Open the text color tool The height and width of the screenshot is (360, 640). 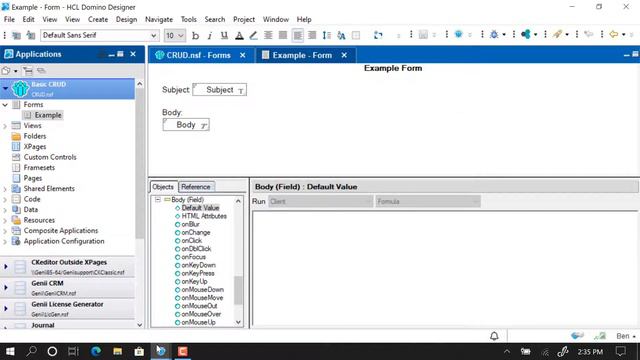pos(239,36)
